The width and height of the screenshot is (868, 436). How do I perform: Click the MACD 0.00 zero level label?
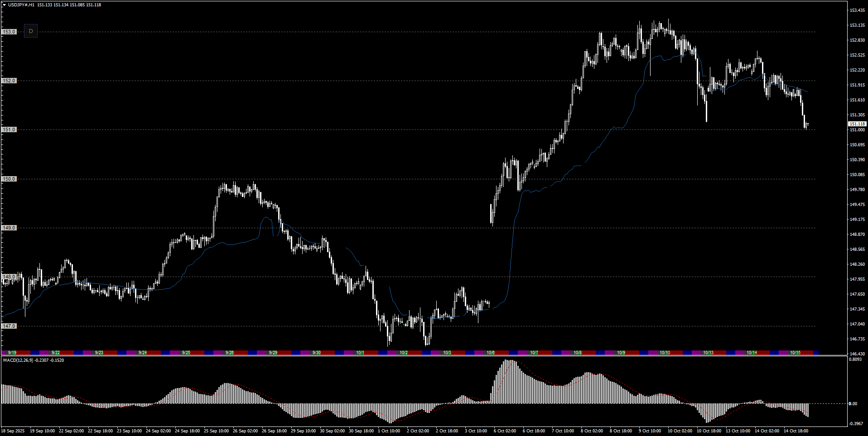point(853,403)
